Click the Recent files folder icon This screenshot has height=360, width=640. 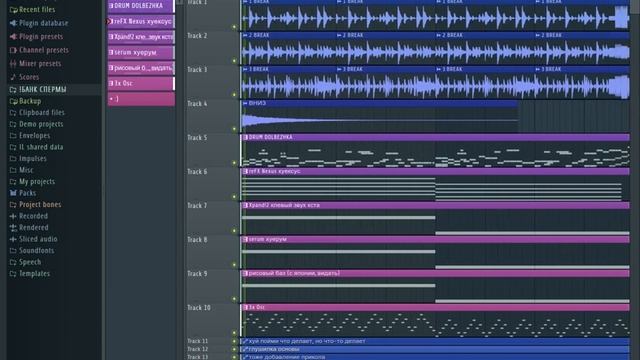point(13,9)
